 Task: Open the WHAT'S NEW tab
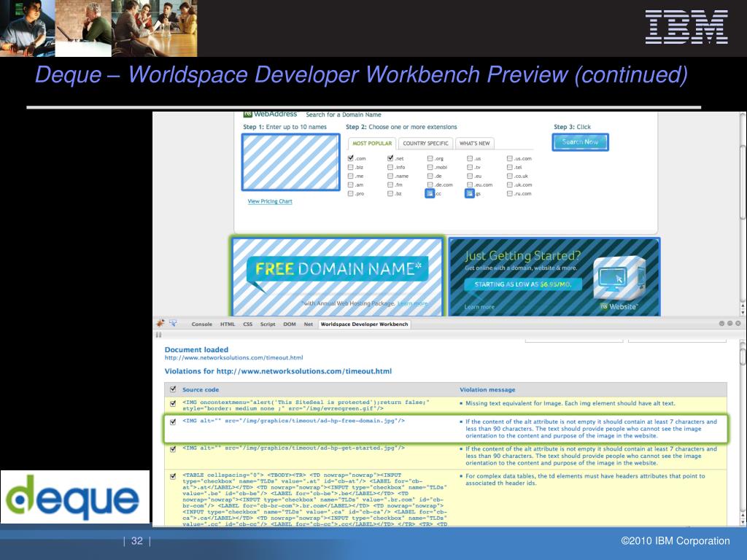[x=474, y=144]
